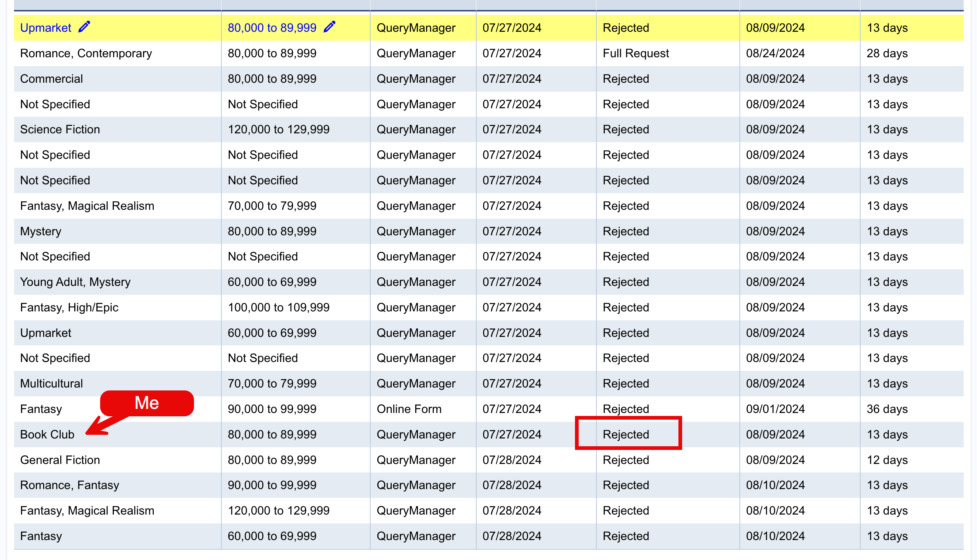The height and width of the screenshot is (560, 977).
Task: Click the boxed Rejected status in Book Club row
Action: point(628,433)
